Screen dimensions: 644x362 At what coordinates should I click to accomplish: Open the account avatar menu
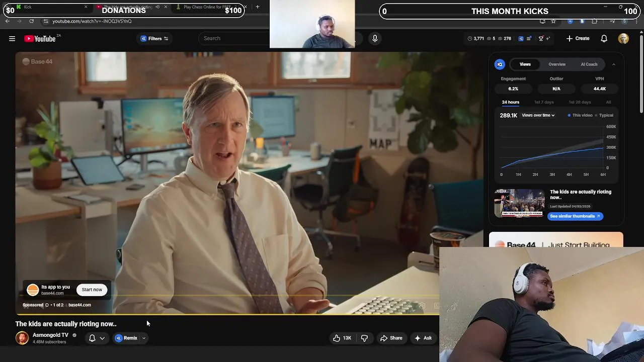623,39
